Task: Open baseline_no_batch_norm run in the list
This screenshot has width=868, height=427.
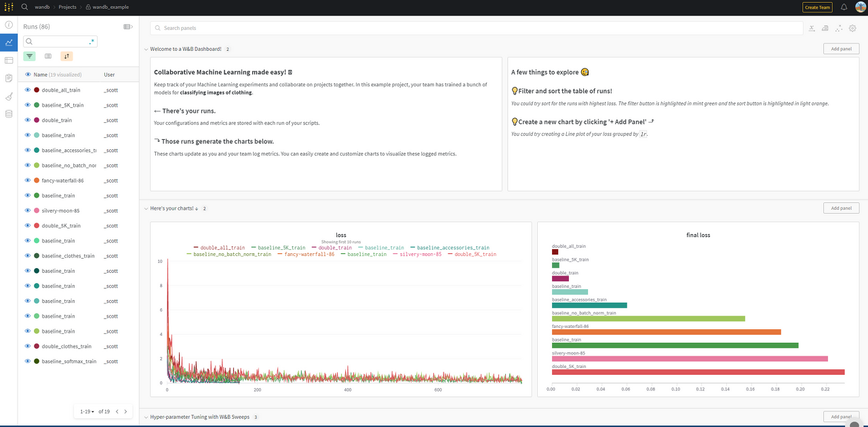Action: tap(68, 166)
